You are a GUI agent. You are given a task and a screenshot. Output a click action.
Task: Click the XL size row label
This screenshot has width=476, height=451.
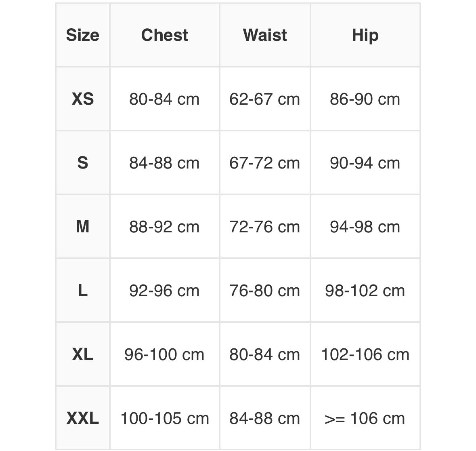[83, 354]
